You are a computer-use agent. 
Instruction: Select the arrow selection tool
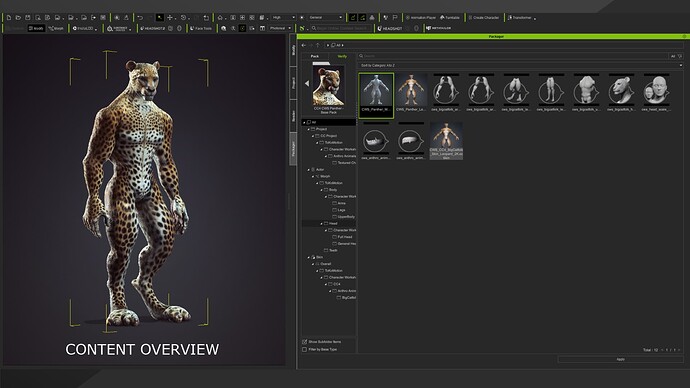160,18
